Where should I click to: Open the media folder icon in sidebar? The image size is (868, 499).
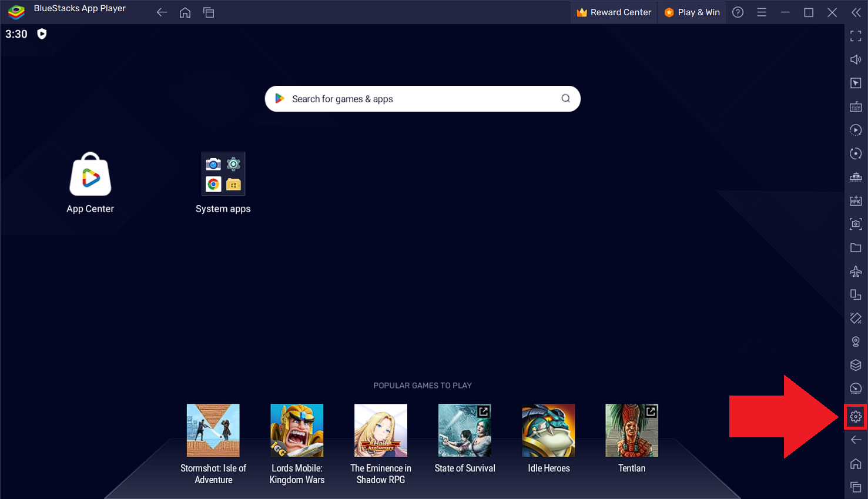856,248
